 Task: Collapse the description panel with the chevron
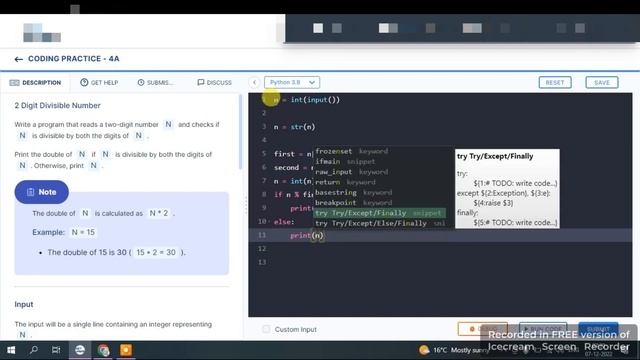point(254,82)
